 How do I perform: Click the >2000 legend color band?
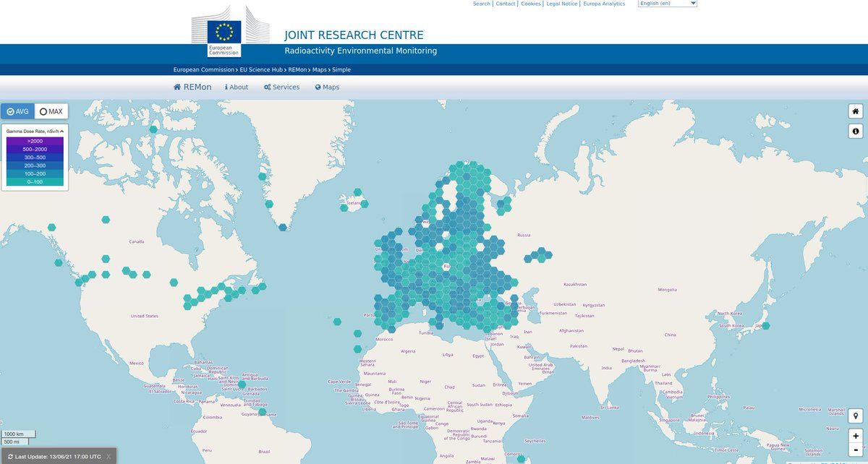[35, 141]
